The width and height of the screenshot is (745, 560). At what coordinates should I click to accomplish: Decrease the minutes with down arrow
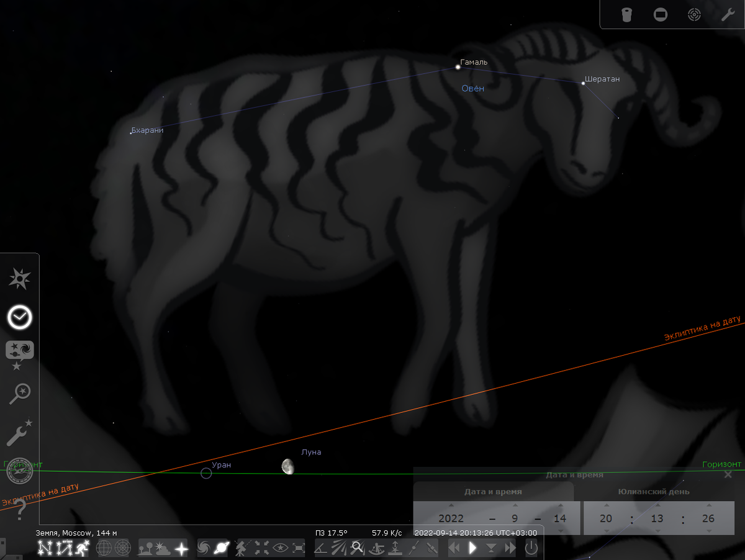[657, 531]
